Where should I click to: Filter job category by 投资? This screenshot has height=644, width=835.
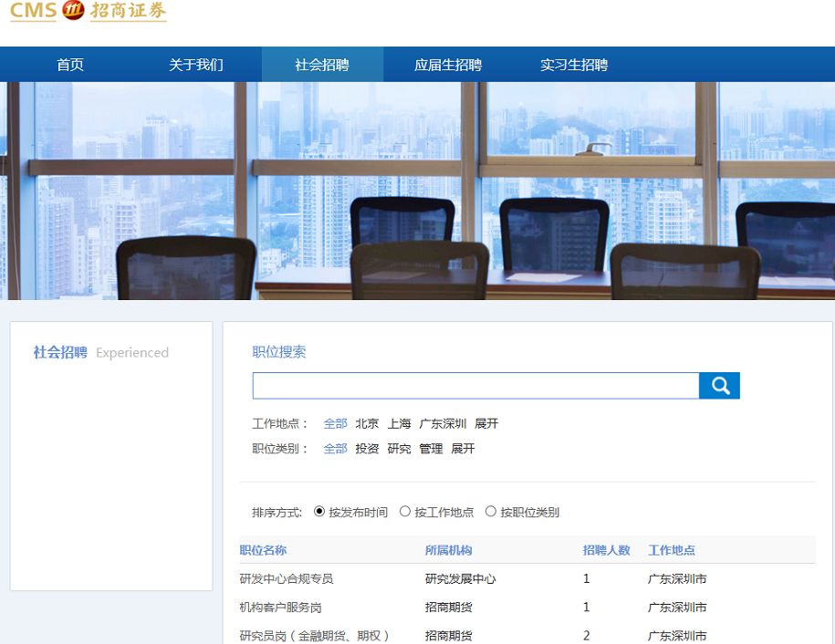tap(367, 449)
